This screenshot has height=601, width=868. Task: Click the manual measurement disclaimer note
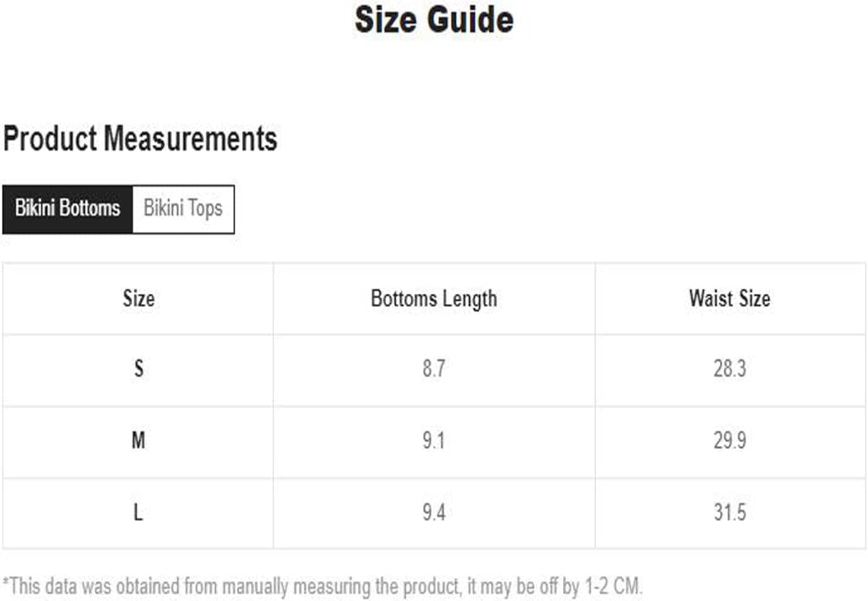tap(322, 586)
